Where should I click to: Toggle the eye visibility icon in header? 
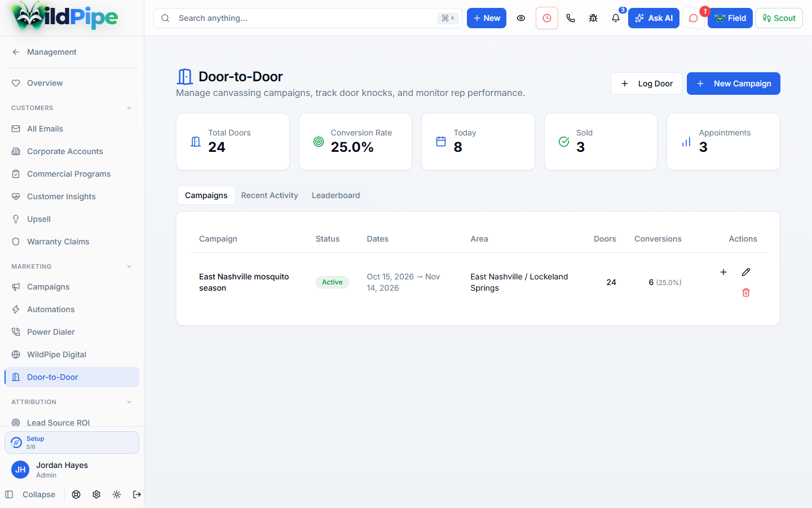tap(521, 18)
